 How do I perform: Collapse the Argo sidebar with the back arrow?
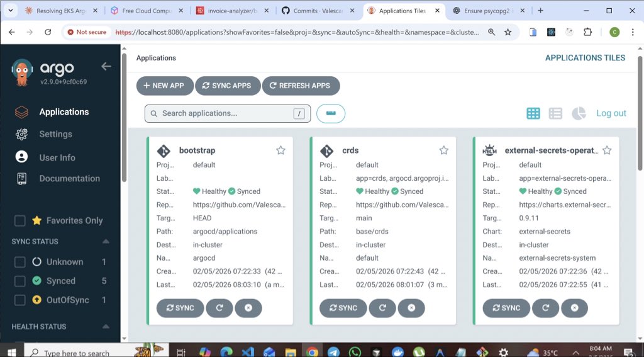tap(106, 66)
